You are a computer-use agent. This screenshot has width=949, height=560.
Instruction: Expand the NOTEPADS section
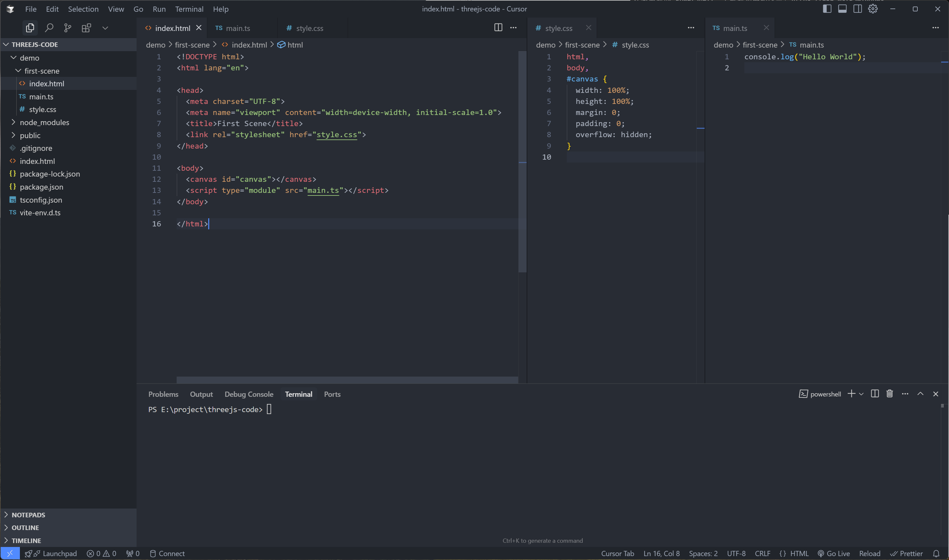pyautogui.click(x=68, y=515)
